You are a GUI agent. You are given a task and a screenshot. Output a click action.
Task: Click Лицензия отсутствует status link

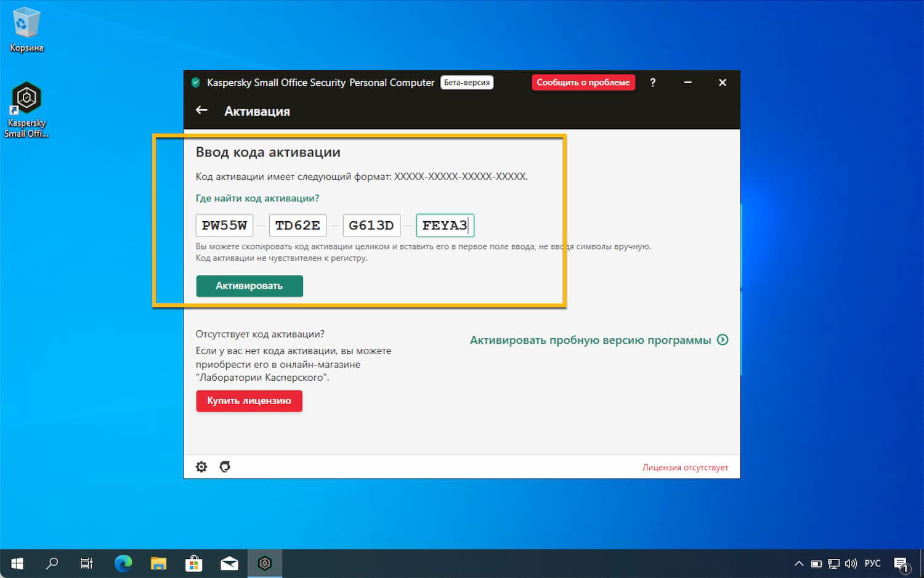(x=685, y=467)
